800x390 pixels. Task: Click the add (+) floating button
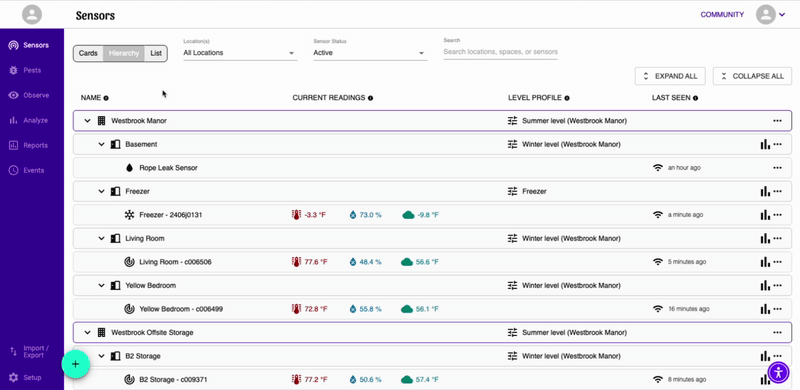click(x=76, y=364)
